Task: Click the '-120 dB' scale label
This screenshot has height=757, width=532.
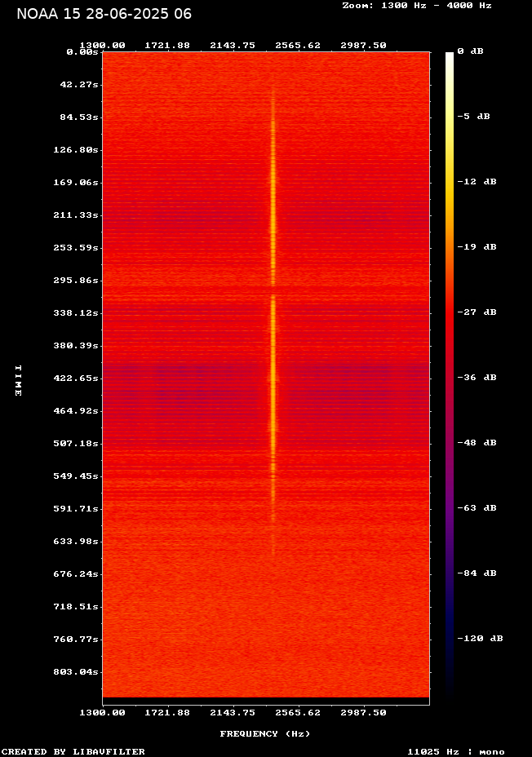Action: click(481, 638)
